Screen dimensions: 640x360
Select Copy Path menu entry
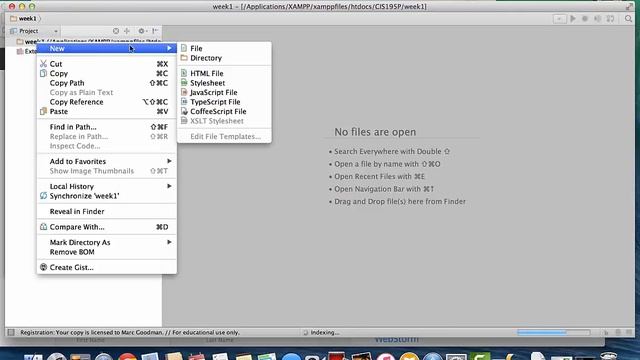click(x=107, y=83)
